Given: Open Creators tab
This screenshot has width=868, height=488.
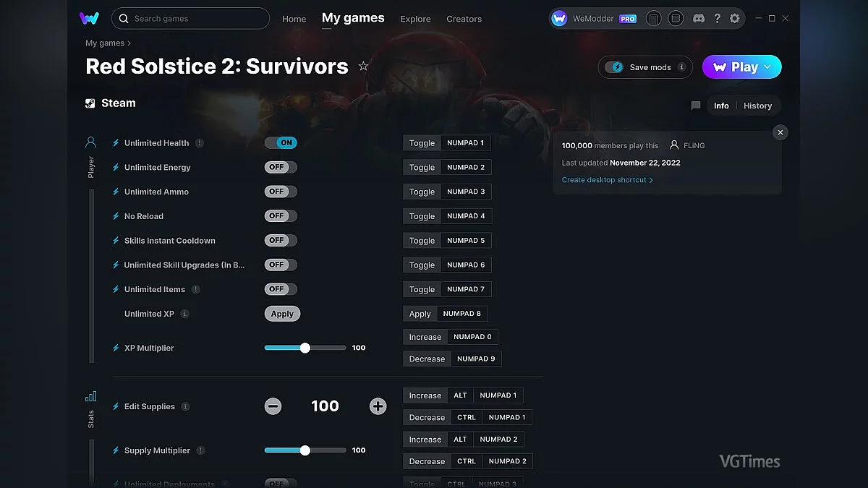Looking at the screenshot, I should coord(464,19).
